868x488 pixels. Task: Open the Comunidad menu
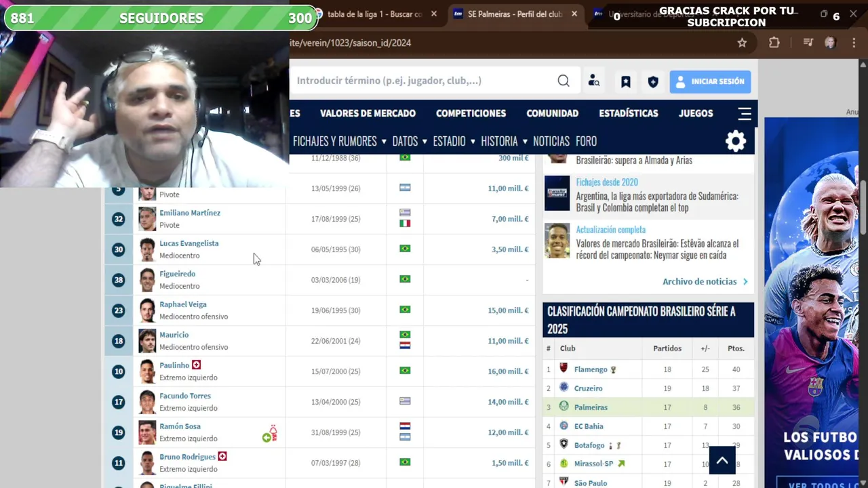tap(552, 113)
